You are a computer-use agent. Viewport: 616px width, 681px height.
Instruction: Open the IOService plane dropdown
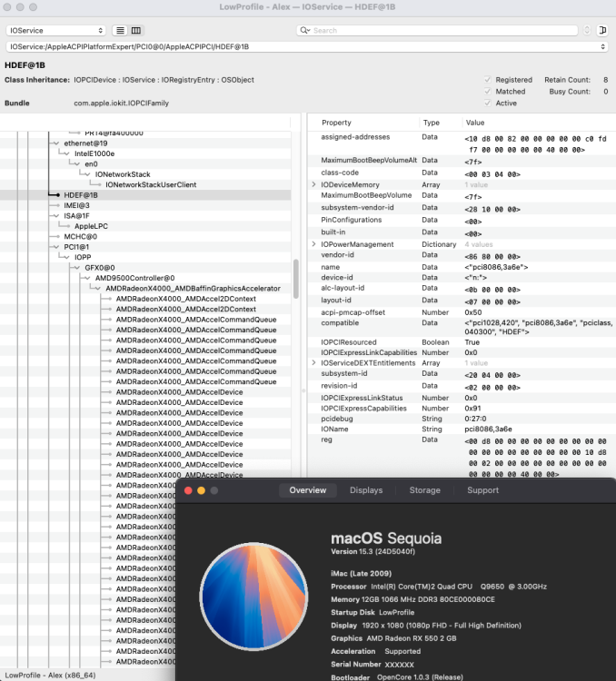(x=56, y=30)
